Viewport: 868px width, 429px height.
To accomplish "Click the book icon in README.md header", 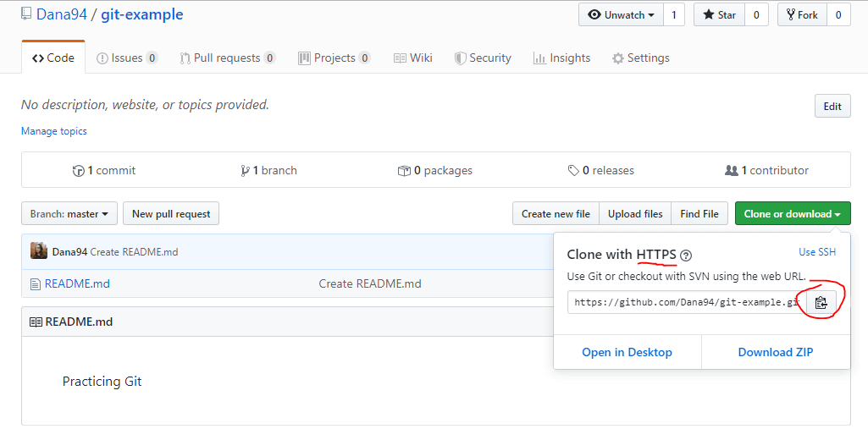I will pos(36,322).
